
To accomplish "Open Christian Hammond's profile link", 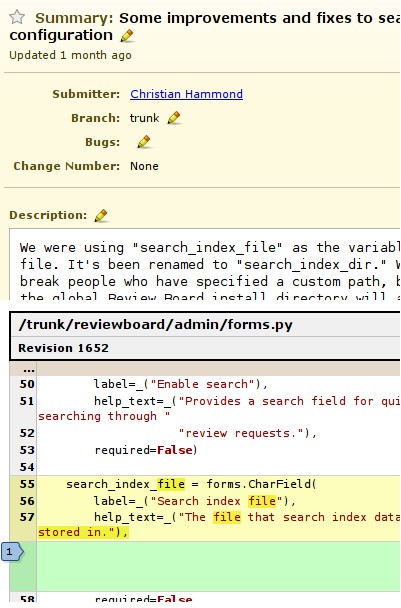I will tap(187, 94).
